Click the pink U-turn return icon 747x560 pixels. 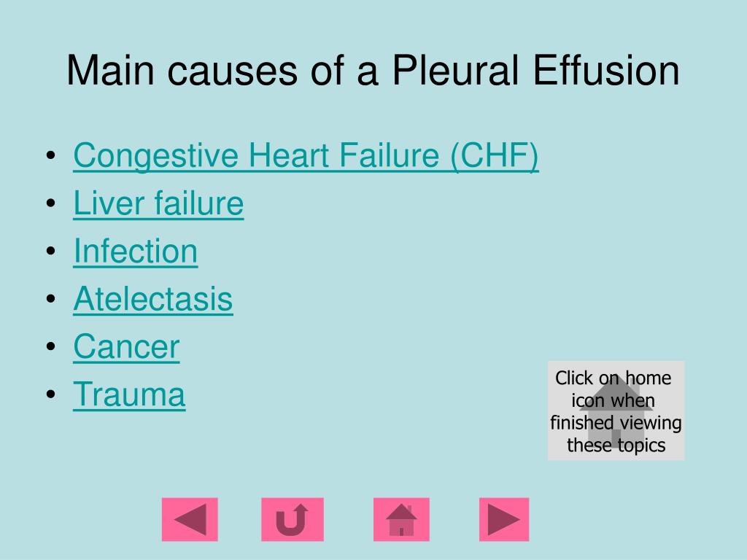click(x=293, y=519)
